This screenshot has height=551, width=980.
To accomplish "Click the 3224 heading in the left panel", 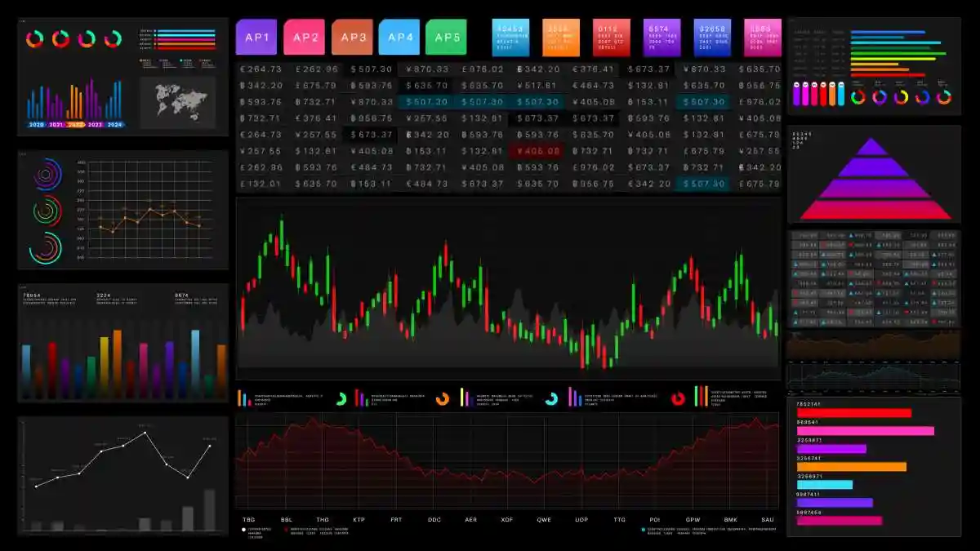I will click(104, 295).
